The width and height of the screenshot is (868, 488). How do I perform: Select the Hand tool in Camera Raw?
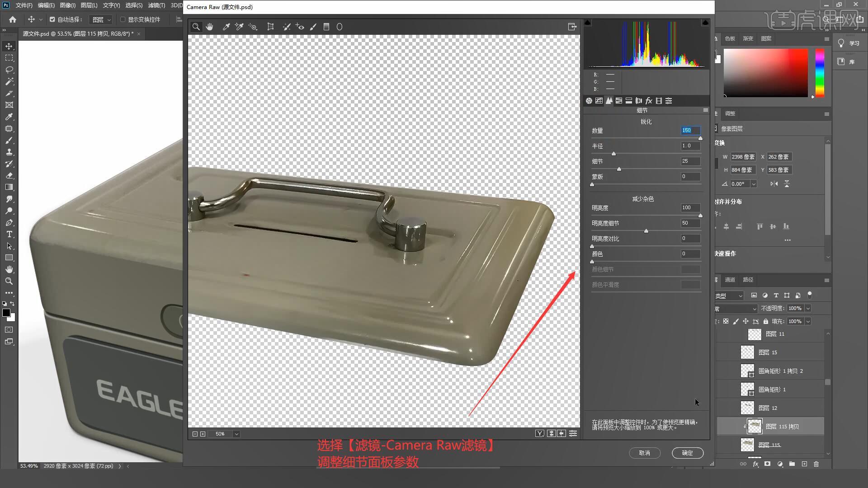tap(209, 27)
